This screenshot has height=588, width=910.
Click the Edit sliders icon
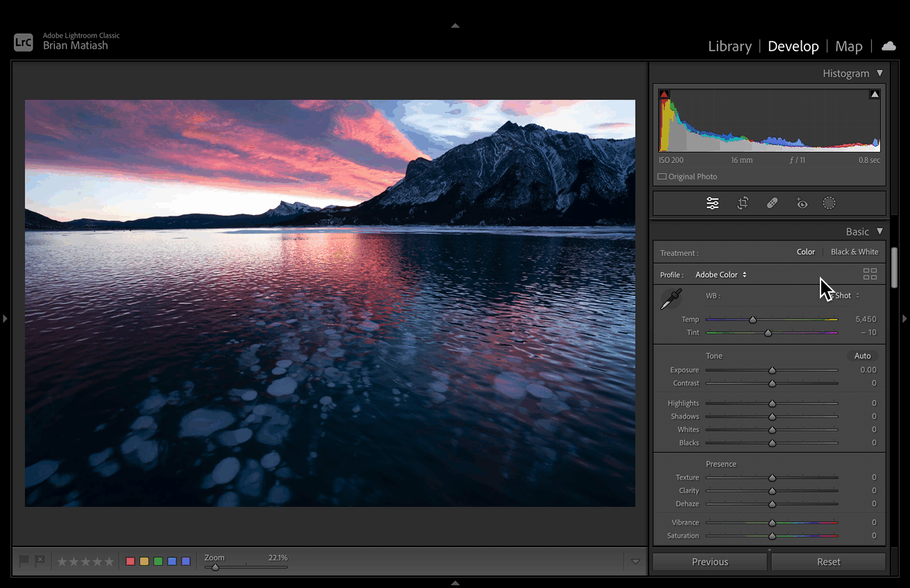coord(713,203)
